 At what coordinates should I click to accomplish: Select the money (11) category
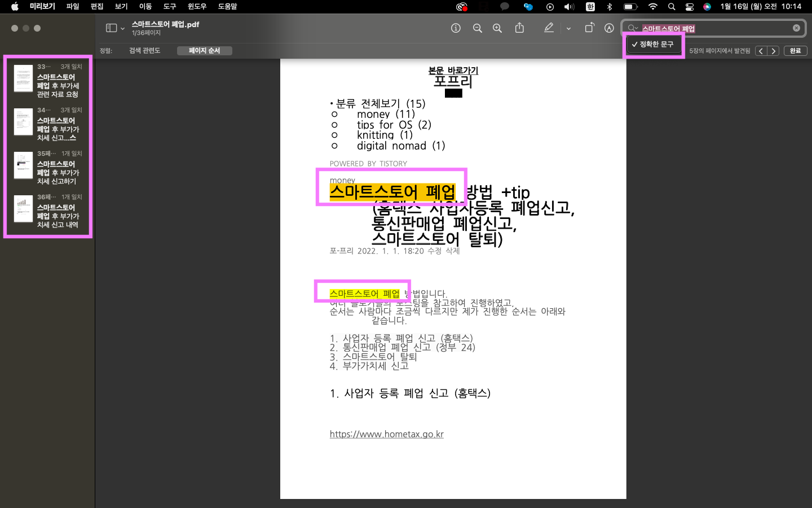(x=386, y=114)
